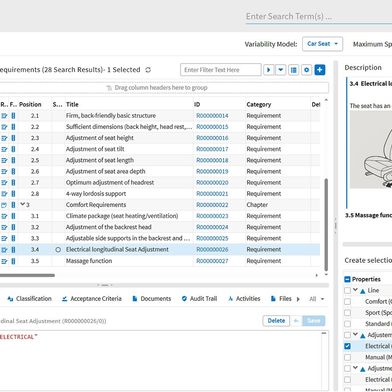Screen dimensions: 392x392
Task: Check the Manual option checkbox
Action: [x=347, y=357]
